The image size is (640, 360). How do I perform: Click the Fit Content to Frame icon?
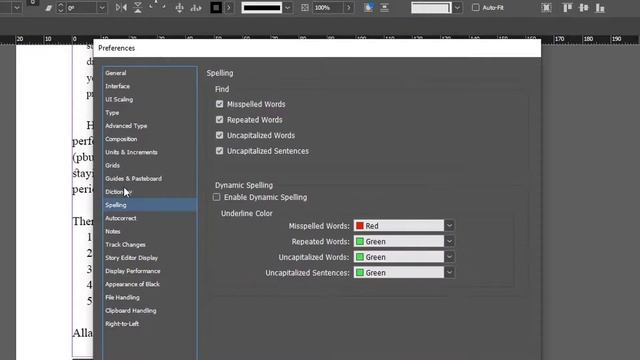(546, 8)
